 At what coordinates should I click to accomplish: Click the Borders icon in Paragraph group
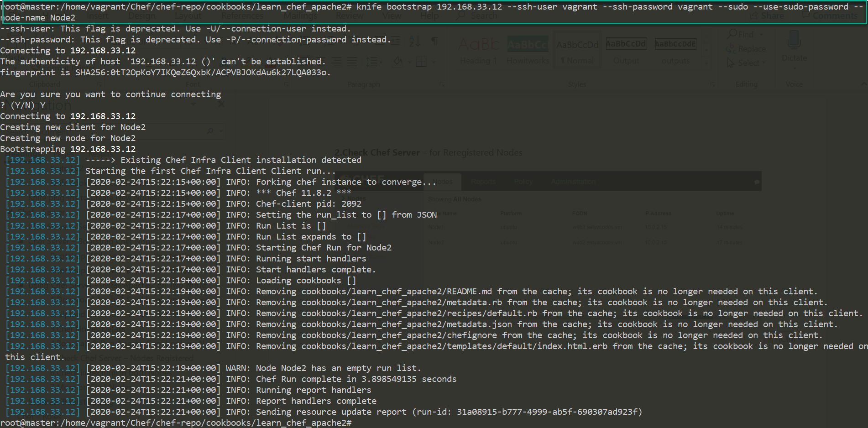[x=421, y=62]
